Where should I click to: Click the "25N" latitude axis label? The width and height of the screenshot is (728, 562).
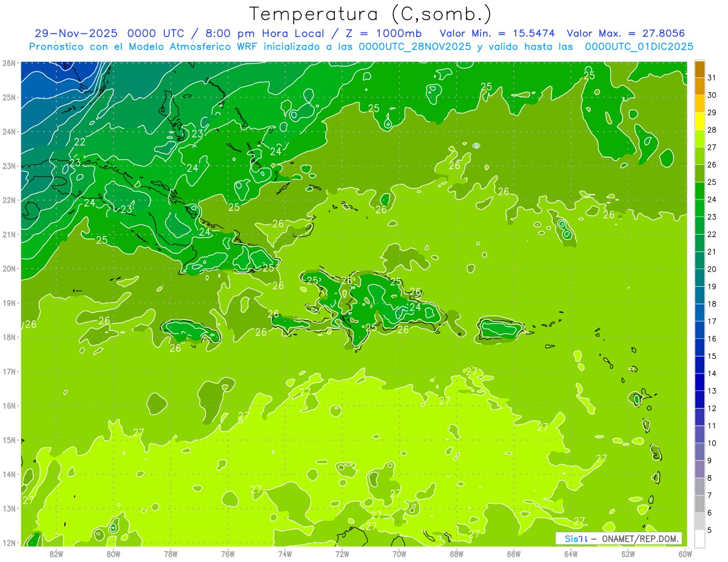[8, 97]
